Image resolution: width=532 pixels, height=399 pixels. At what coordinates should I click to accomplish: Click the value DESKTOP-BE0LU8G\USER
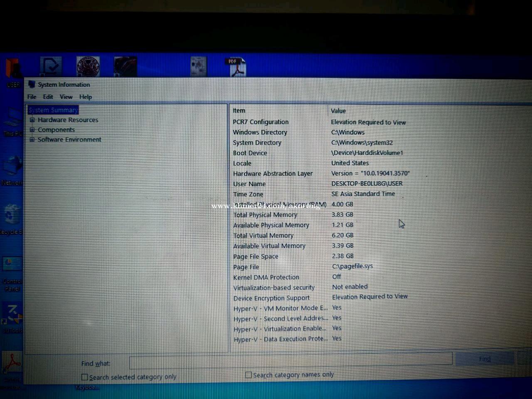pyautogui.click(x=367, y=183)
